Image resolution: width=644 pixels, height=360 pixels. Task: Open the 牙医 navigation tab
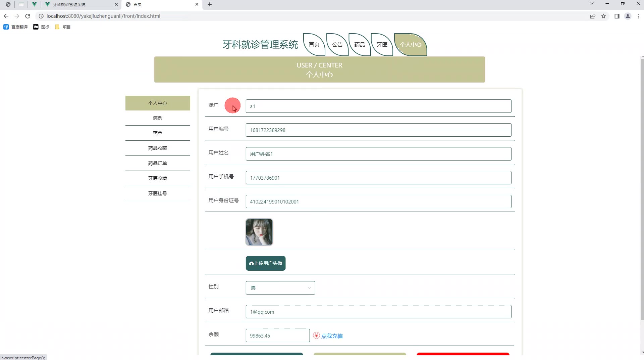tap(382, 45)
